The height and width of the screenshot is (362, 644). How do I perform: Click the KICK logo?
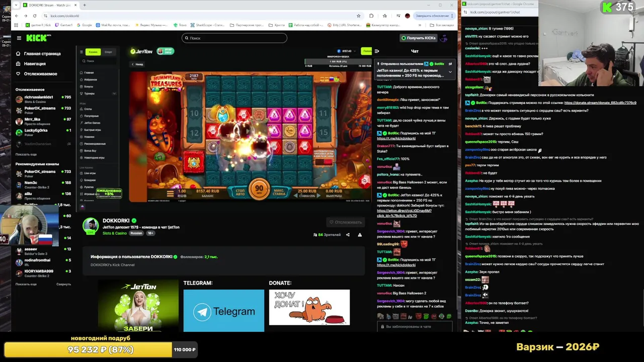pyautogui.click(x=38, y=38)
